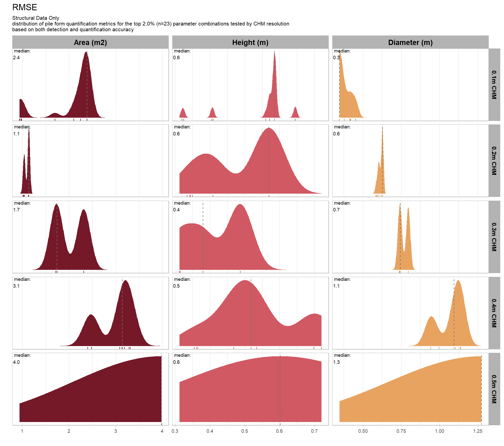504x446 pixels.
Task: Click the 0.4m CHM row strip label
Action: [x=494, y=313]
